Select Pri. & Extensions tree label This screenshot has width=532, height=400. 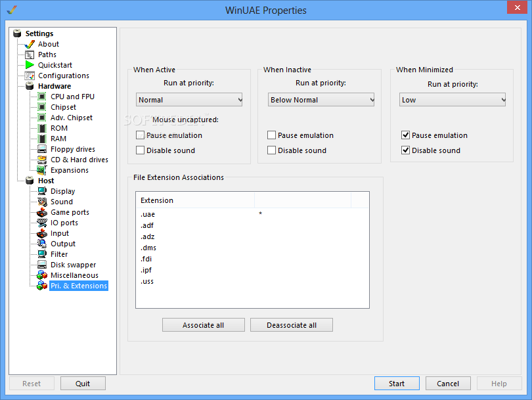(x=79, y=286)
